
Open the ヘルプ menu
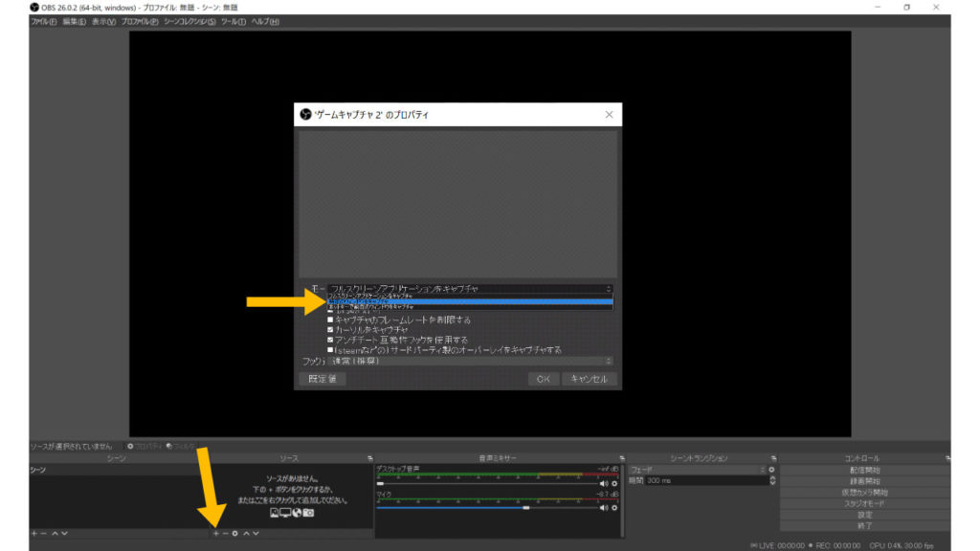pos(265,22)
